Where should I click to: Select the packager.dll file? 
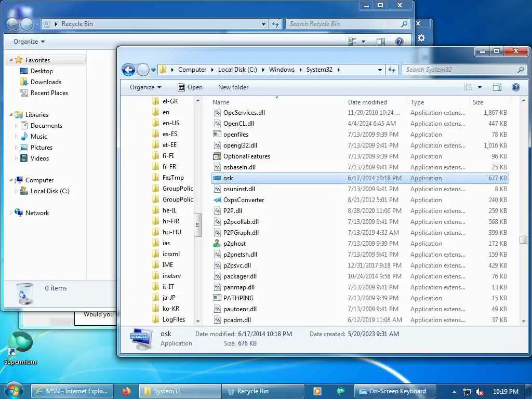(360, 276)
